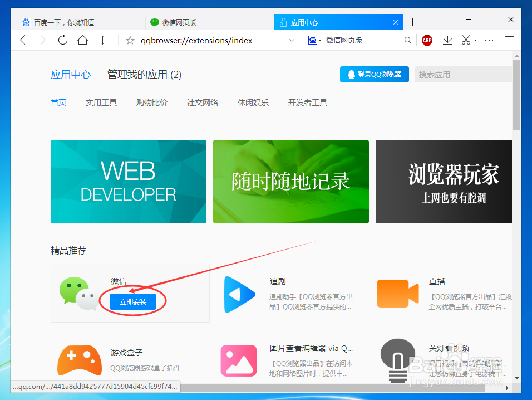
Task: Click the forward navigation arrow
Action: [43, 40]
